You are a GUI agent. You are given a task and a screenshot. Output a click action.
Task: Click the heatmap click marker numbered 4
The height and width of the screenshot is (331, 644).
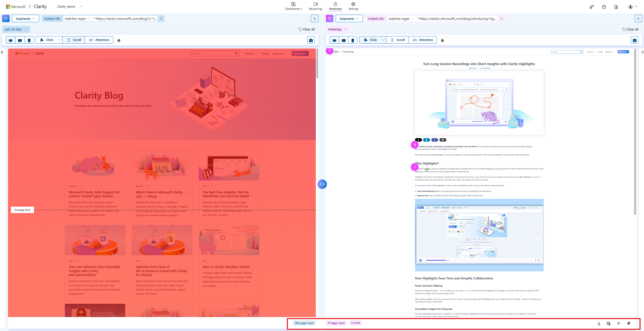pos(415,145)
